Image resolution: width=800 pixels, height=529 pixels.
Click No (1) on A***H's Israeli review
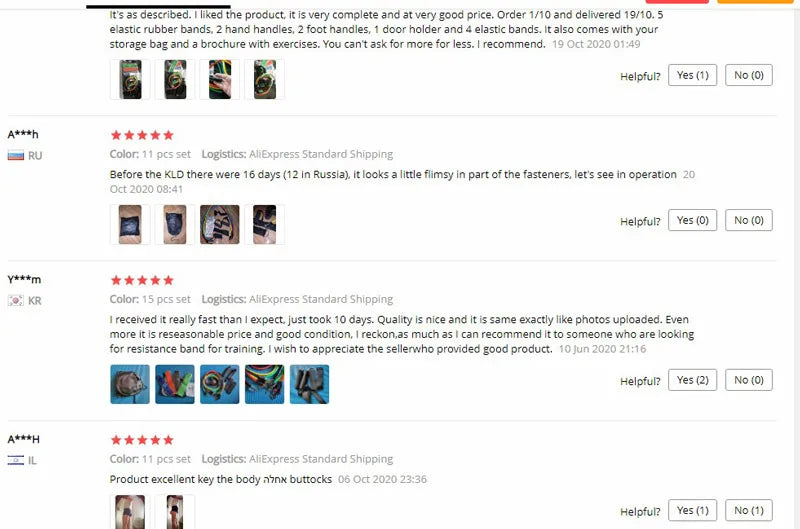[x=748, y=510]
